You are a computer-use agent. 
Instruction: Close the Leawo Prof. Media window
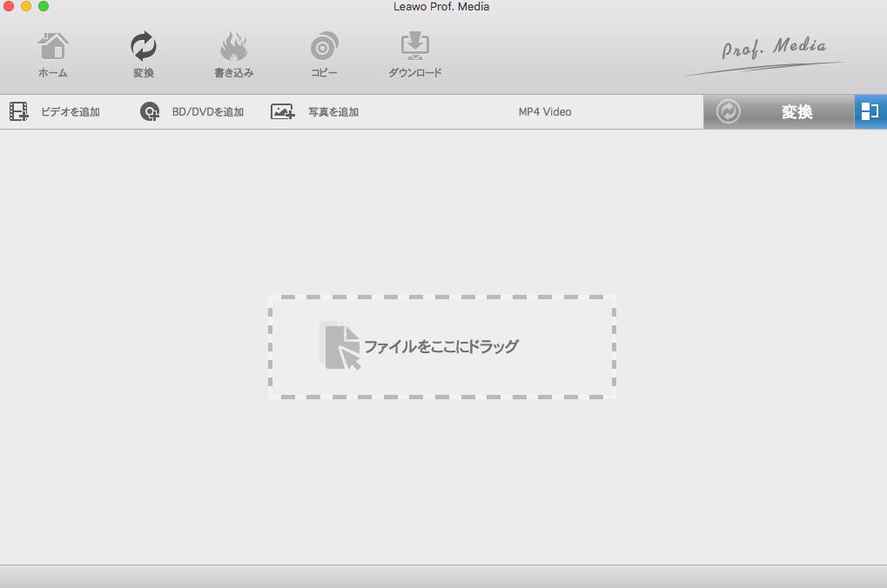(x=9, y=6)
